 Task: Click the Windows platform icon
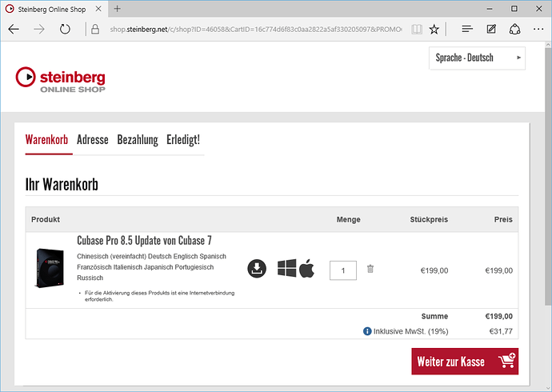[286, 268]
